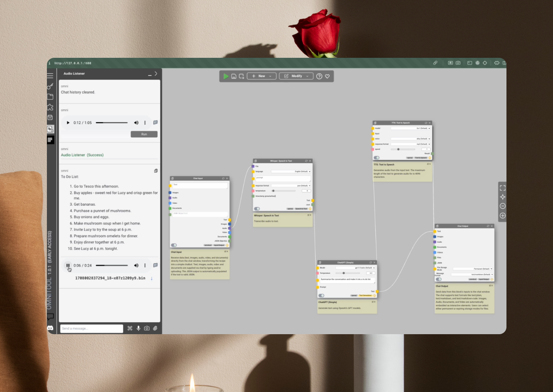The image size is (553, 392).
Task: Click the Chat Input Text field
Action: point(200,185)
